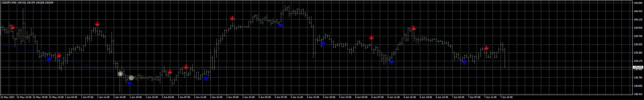Click the 139.365 price scale label

(638, 53)
